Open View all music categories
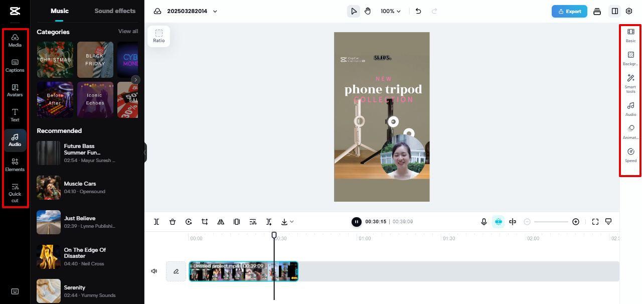This screenshot has width=644, height=304. [x=128, y=31]
